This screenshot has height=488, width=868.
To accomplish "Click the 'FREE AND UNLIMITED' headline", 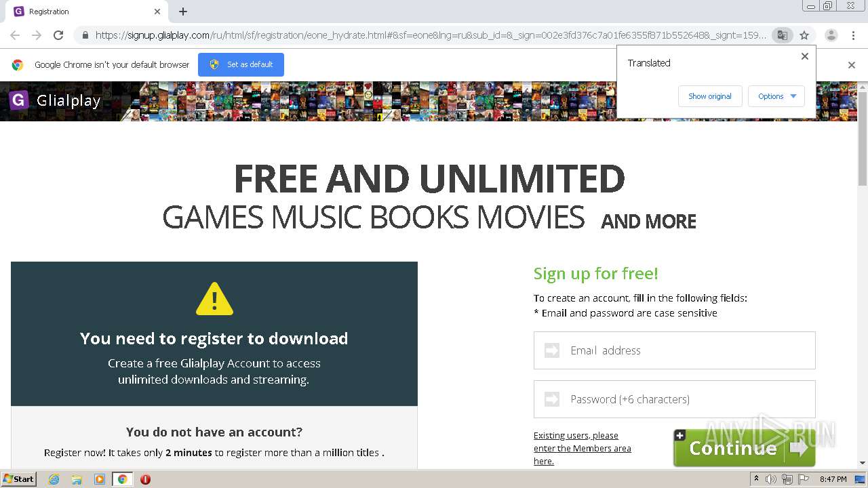I will pos(429,178).
